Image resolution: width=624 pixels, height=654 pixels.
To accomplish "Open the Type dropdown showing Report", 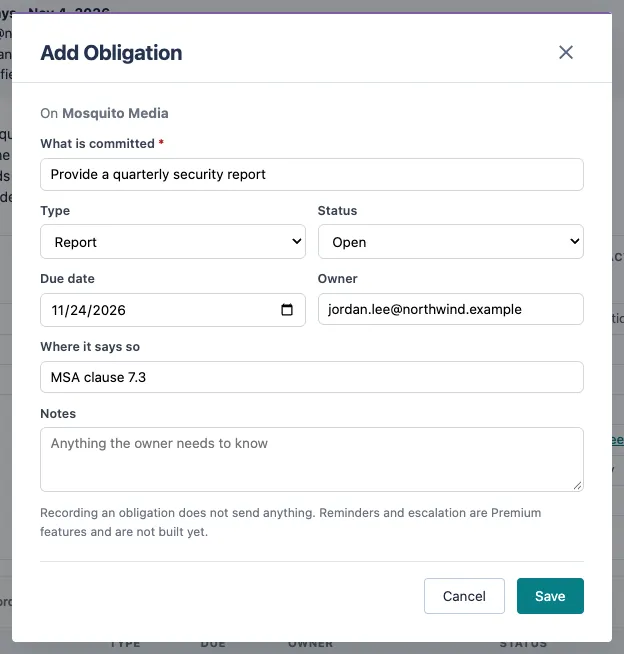I will tap(173, 241).
